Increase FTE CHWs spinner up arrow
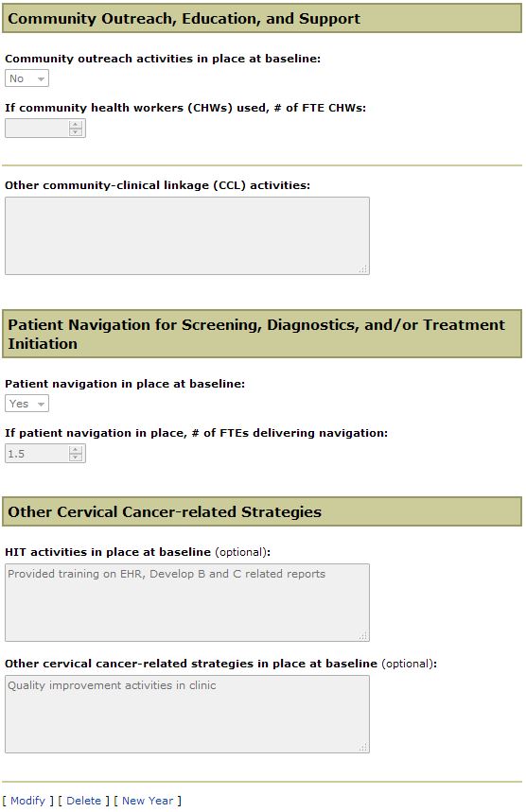526x812 pixels. pyautogui.click(x=76, y=124)
